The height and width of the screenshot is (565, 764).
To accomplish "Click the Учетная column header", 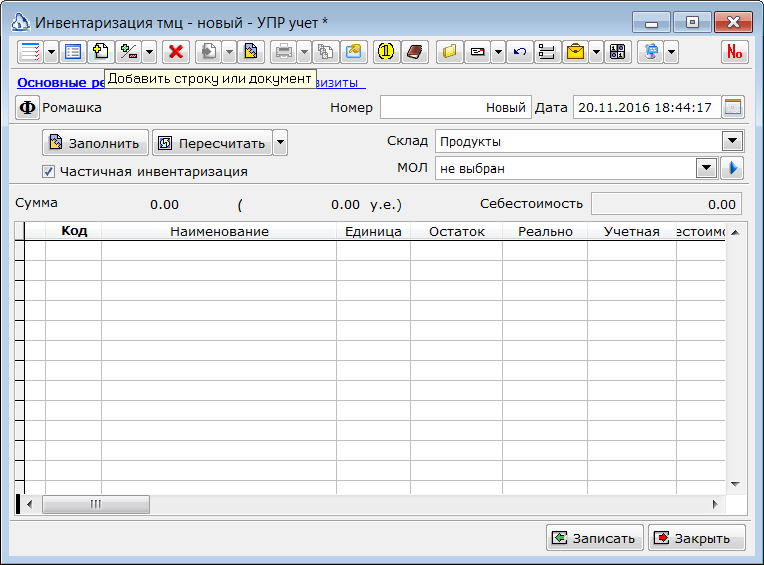I will (632, 231).
